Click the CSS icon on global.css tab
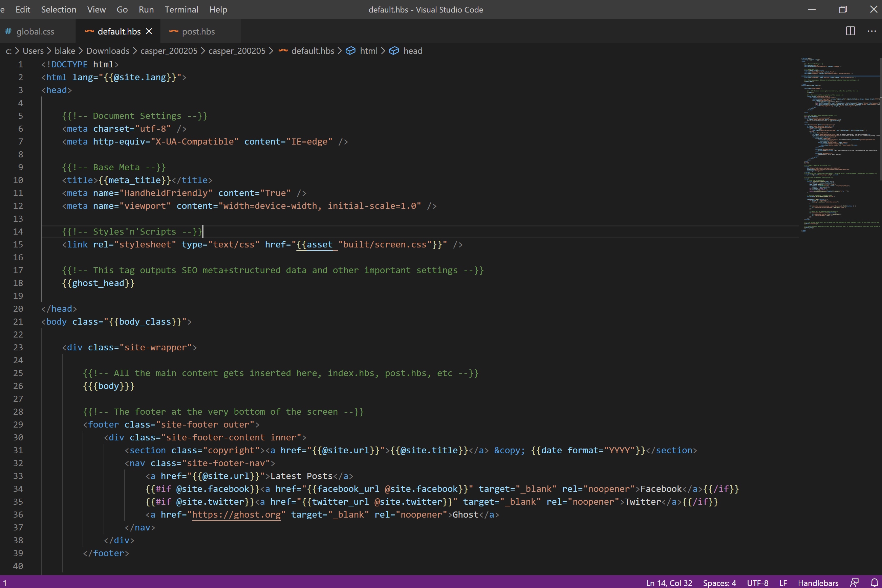The height and width of the screenshot is (588, 882). (x=8, y=31)
